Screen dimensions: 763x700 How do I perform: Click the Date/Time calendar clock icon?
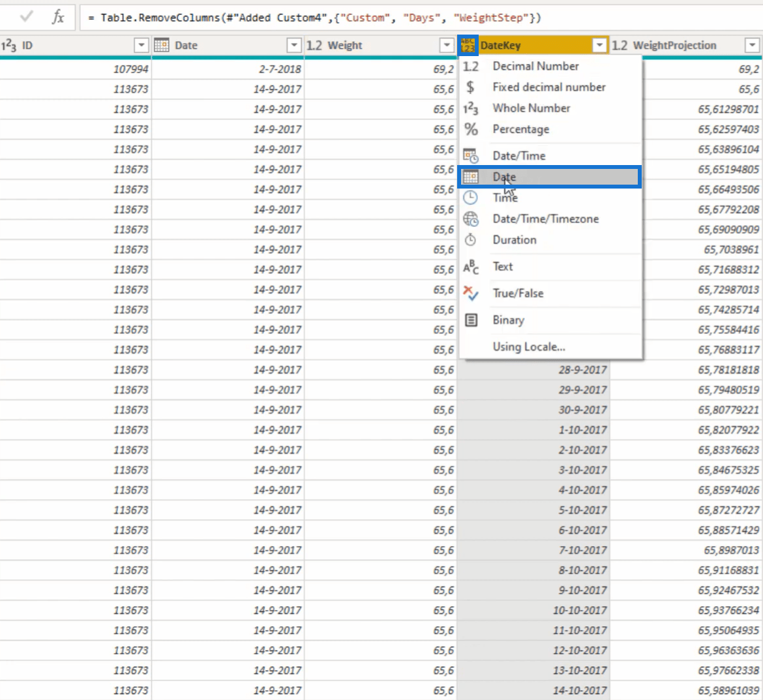click(x=471, y=156)
